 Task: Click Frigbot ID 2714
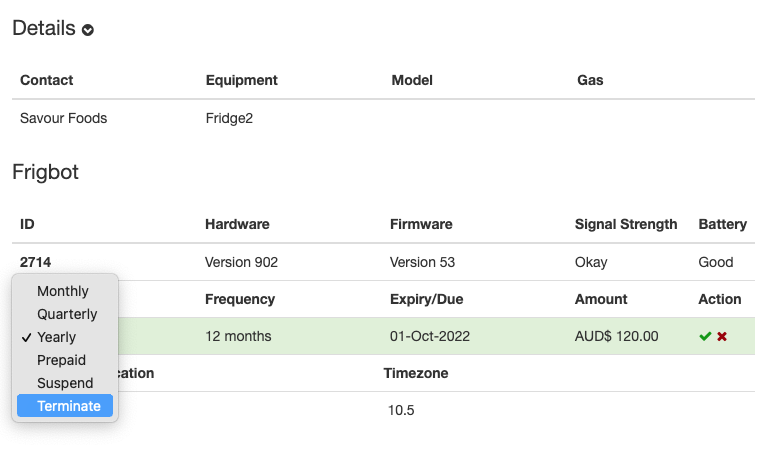(36, 263)
